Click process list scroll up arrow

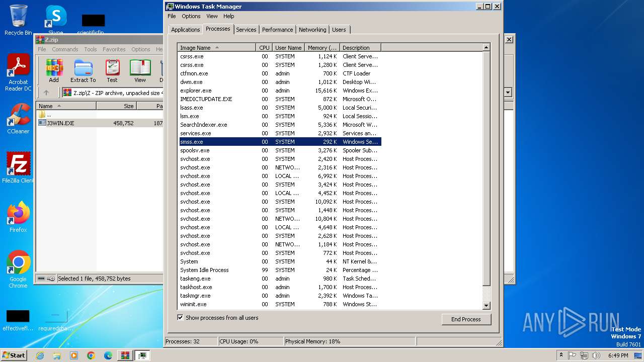pyautogui.click(x=486, y=48)
